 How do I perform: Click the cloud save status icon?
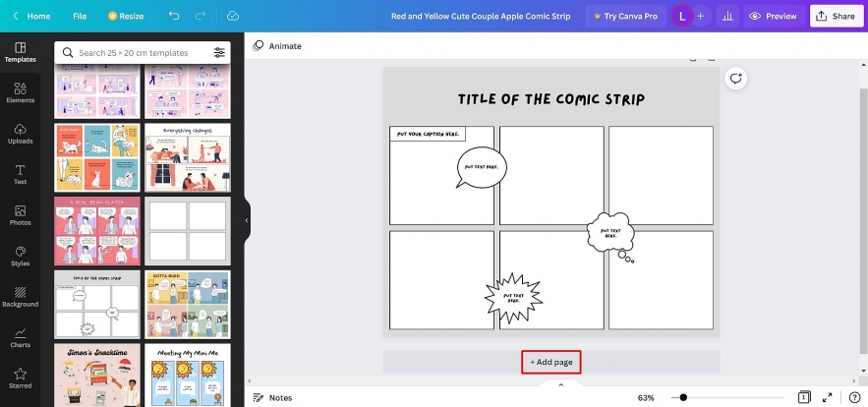pyautogui.click(x=232, y=16)
